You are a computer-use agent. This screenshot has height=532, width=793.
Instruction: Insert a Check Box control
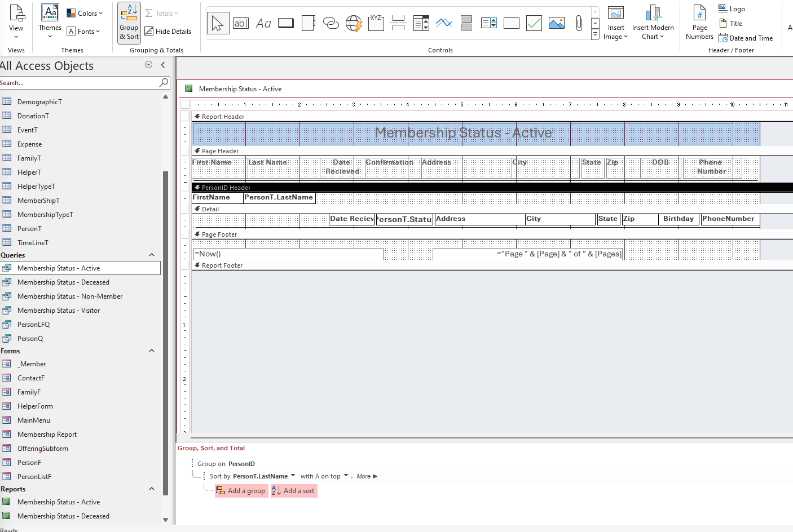(534, 23)
